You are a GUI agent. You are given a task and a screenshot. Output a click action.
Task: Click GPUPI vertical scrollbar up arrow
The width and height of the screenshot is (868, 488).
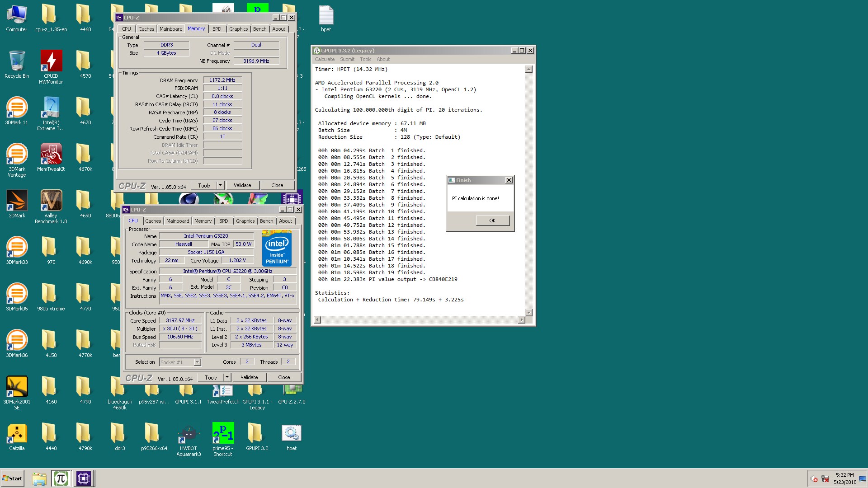pos(529,69)
